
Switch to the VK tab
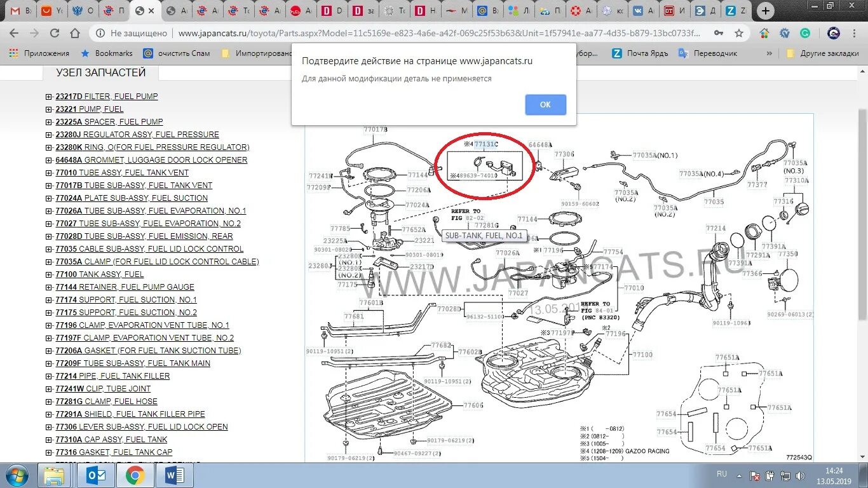(642, 11)
